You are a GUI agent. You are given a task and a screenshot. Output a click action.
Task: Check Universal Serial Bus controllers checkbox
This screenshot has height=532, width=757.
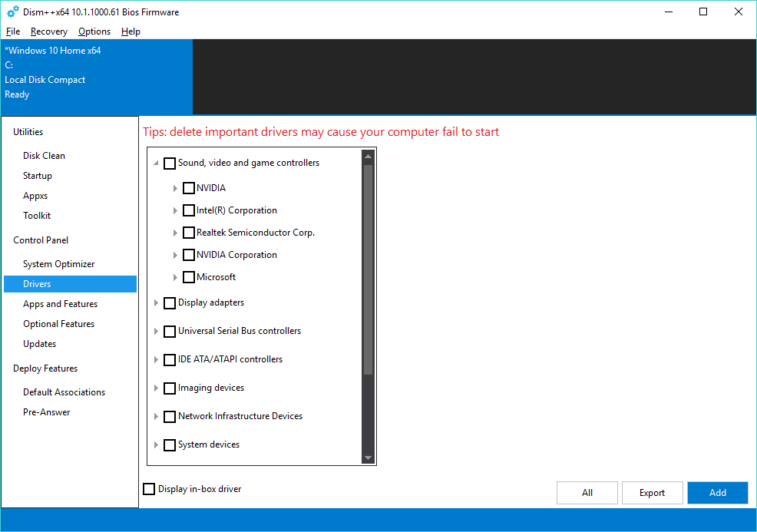170,332
